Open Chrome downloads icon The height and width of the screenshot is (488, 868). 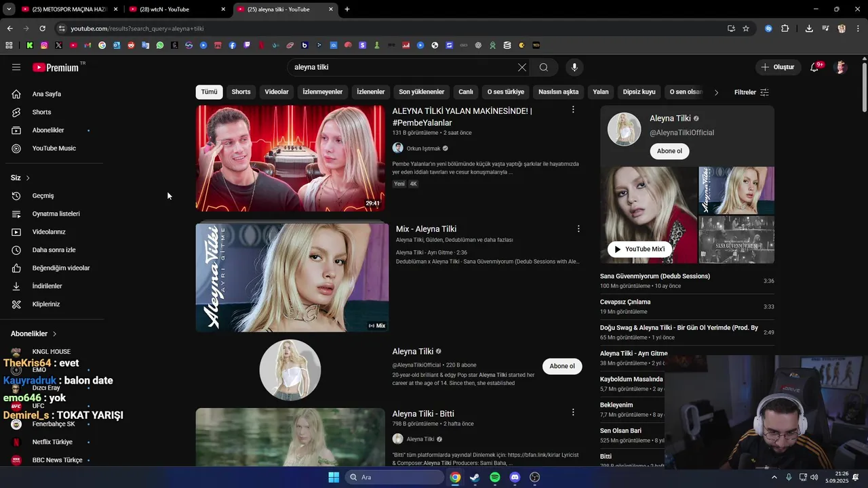point(809,28)
